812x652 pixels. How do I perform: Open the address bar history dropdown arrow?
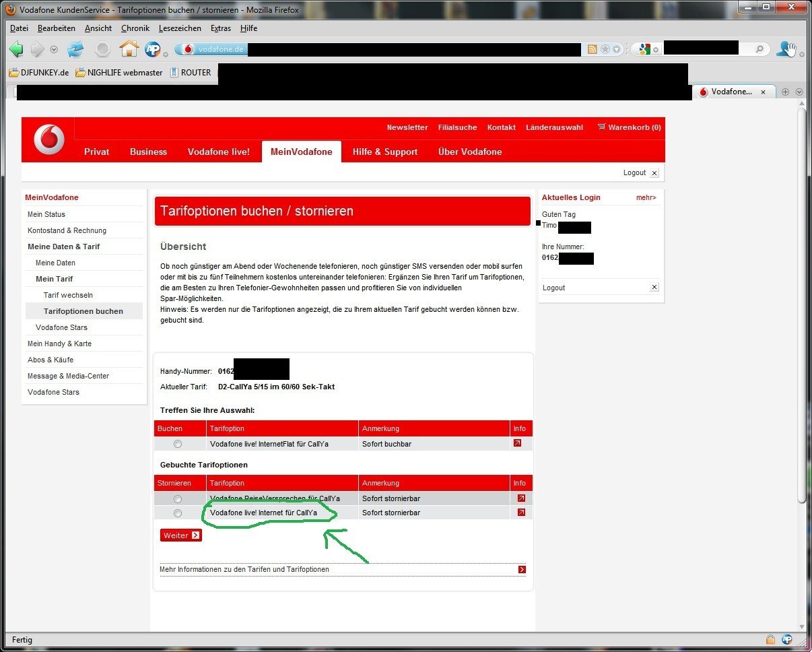click(x=616, y=49)
